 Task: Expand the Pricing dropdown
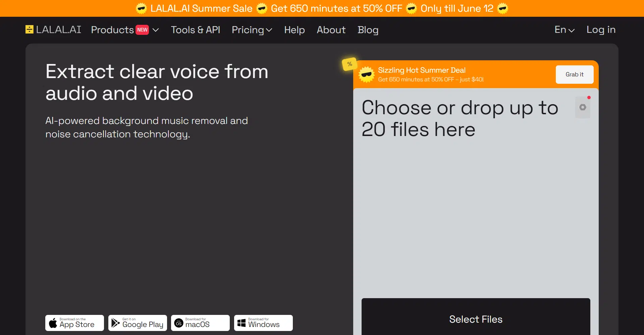tap(252, 30)
